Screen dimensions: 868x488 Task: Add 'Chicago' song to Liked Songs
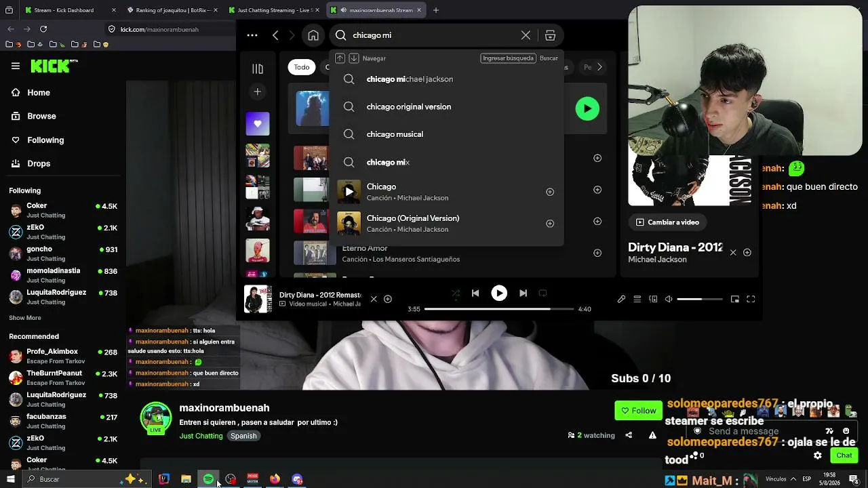(550, 192)
